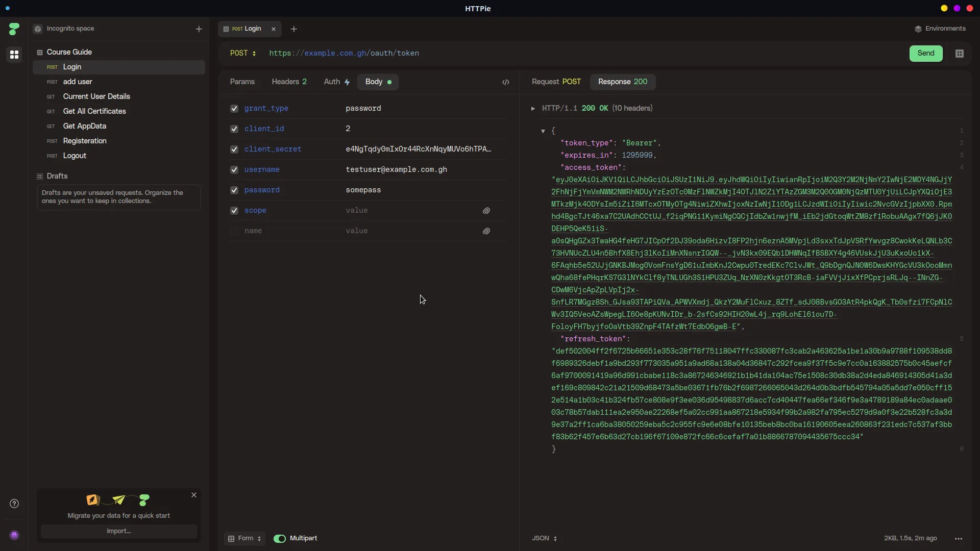Click the plus icon to create a new space
Viewport: 980px width, 551px height.
coord(199,29)
